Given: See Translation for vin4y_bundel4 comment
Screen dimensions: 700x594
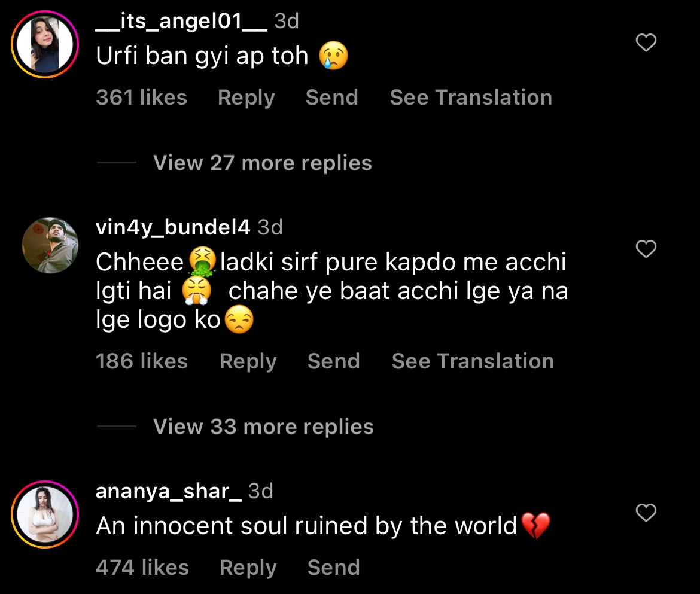Looking at the screenshot, I should point(473,361).
